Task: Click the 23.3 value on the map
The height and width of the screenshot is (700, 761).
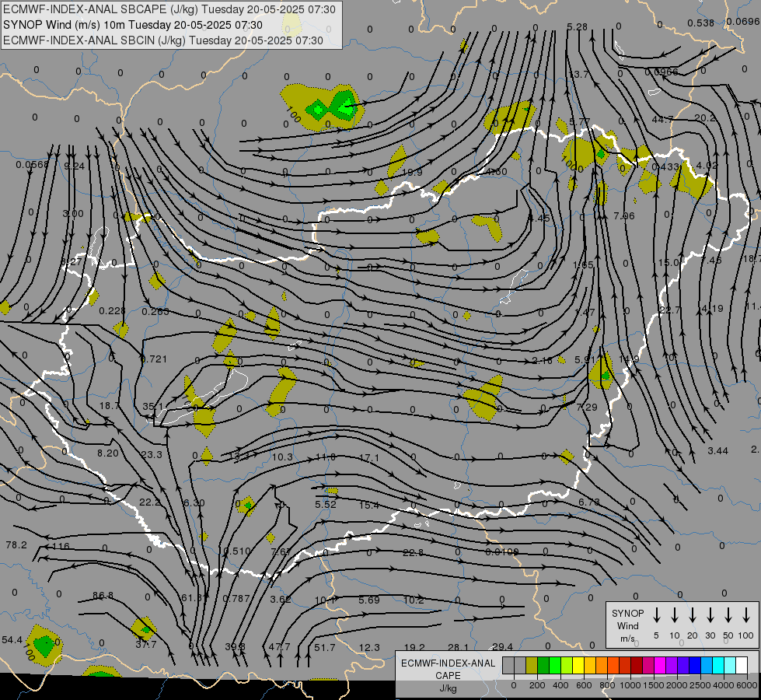Action: [152, 454]
